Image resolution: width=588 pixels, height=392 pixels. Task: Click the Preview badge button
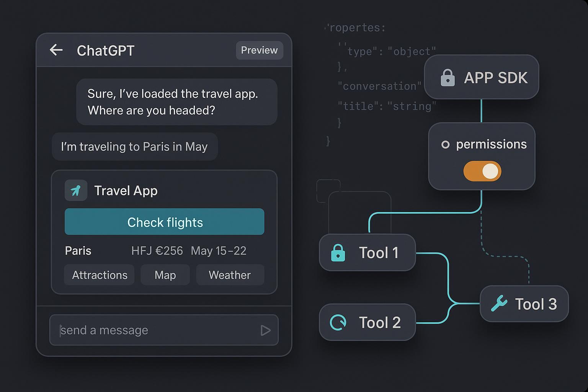click(x=259, y=50)
